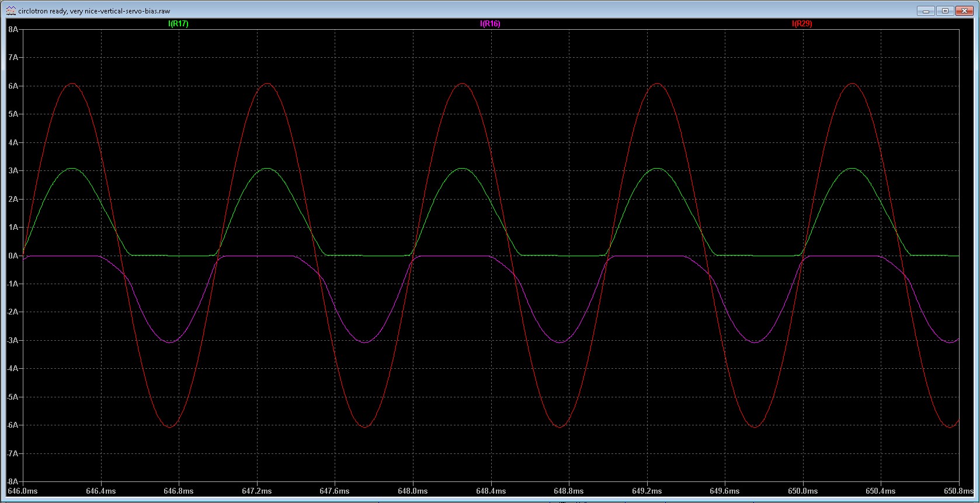Click the 649.2ms time axis label
980x503 pixels.
(647, 491)
